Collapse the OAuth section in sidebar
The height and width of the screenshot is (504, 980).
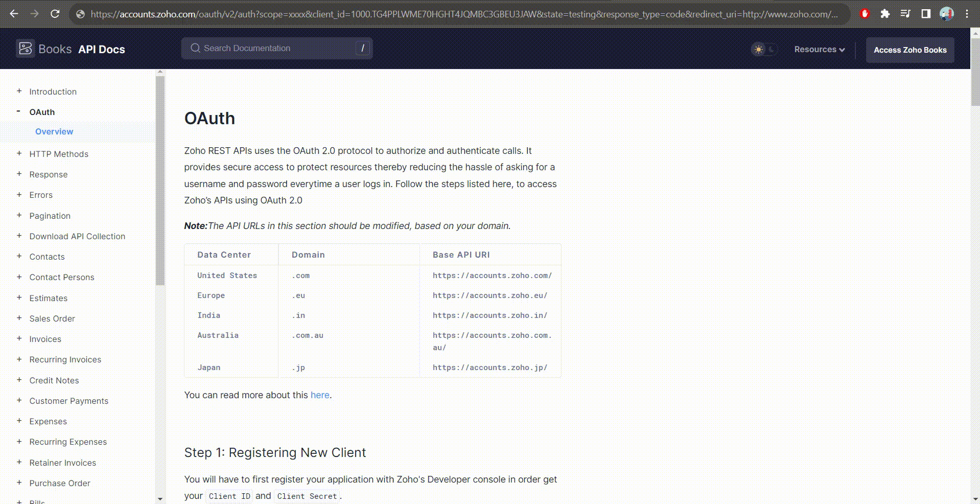click(19, 111)
